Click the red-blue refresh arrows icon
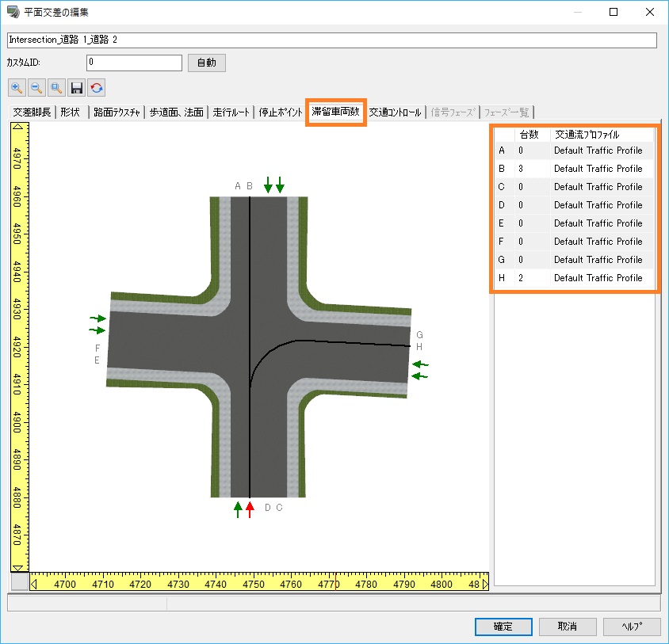The width and height of the screenshot is (669, 644). pyautogui.click(x=97, y=88)
